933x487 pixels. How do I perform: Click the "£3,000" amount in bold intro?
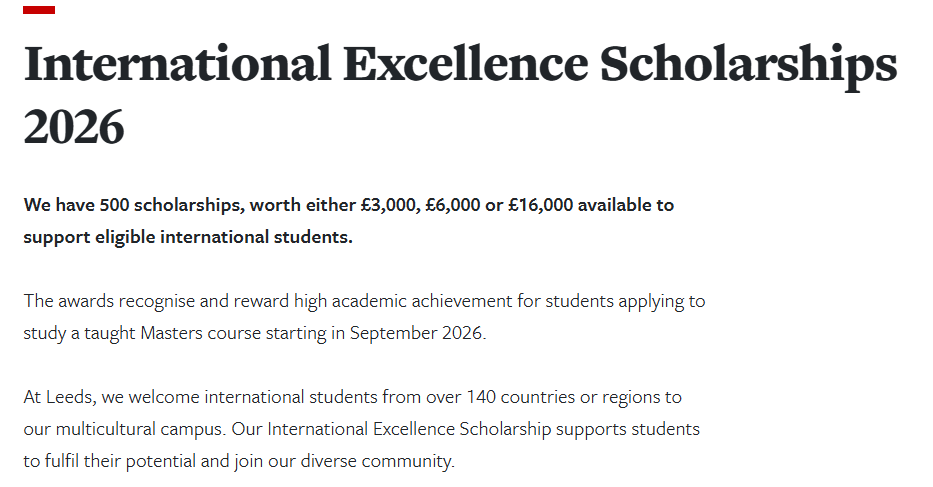pos(394,205)
